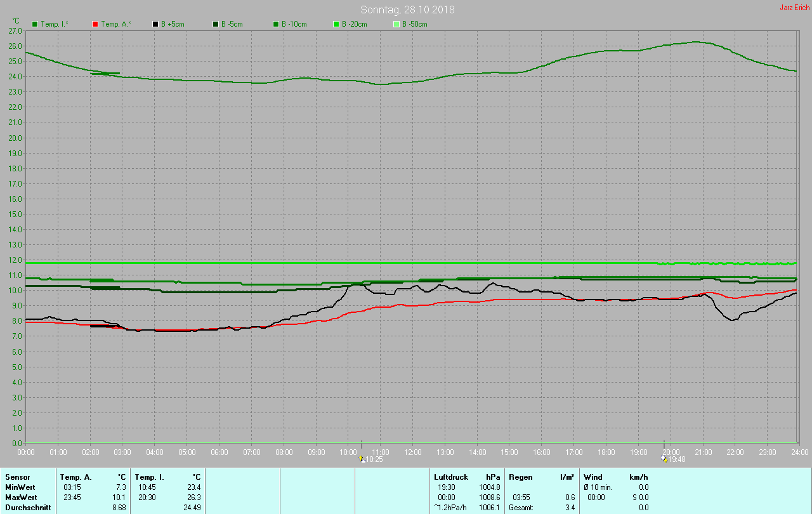Screen dimensions: 812x514
Task: Click the Temp. A.* red legend swatch
Action: 95,24
